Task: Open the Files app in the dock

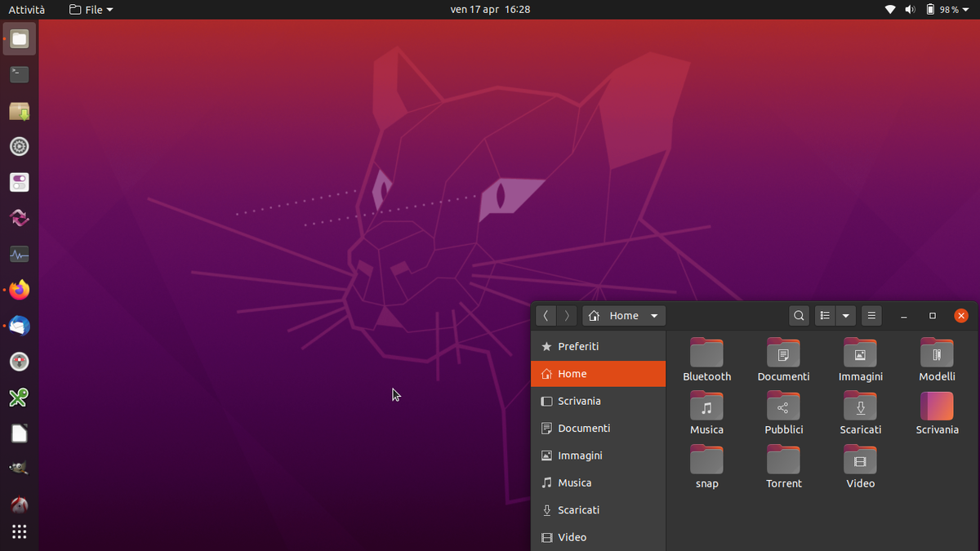Action: coord(20,38)
